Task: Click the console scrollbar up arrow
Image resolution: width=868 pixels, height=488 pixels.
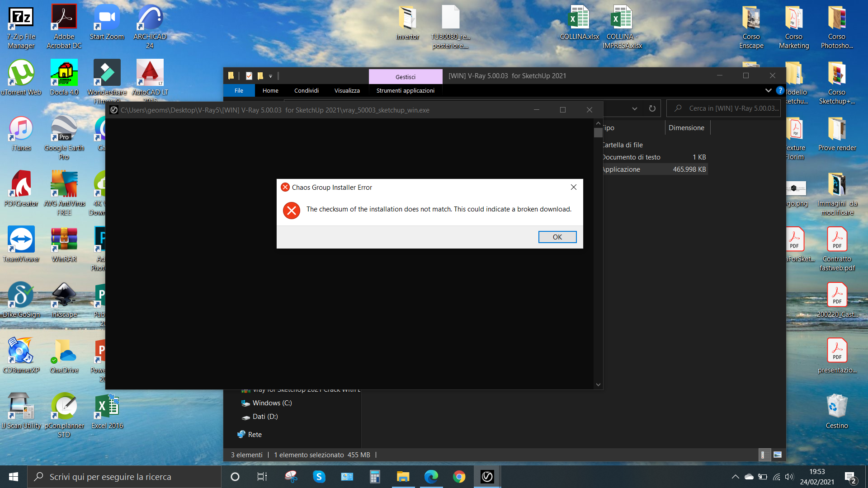Action: click(x=598, y=123)
